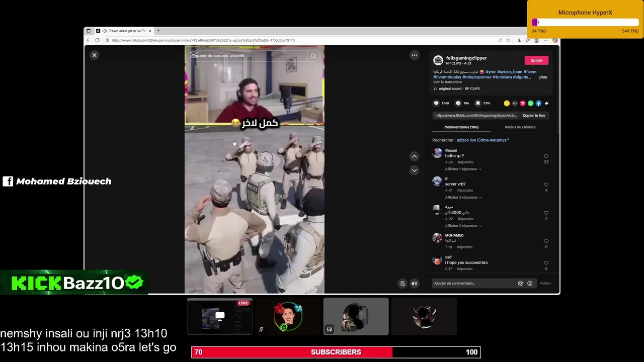Open comments via speech bubble icon
The image size is (644, 362).
pyautogui.click(x=458, y=103)
